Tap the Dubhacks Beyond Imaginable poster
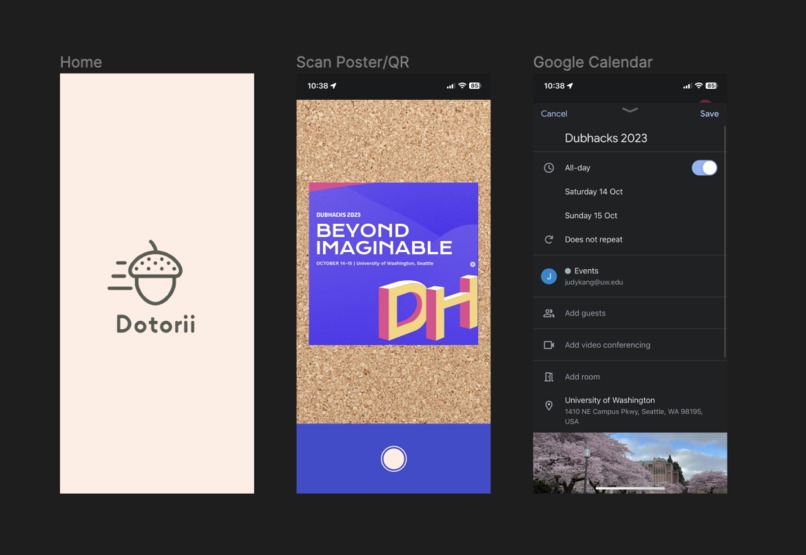 (393, 264)
